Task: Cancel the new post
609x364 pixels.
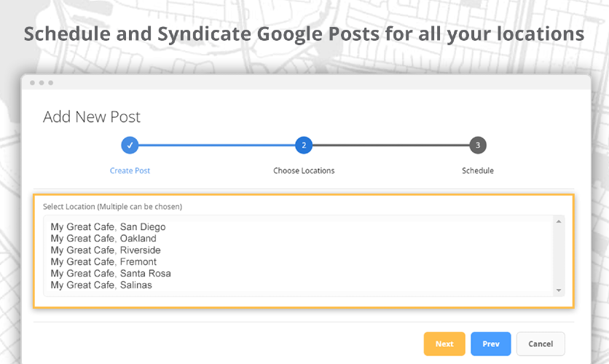Action: [541, 344]
